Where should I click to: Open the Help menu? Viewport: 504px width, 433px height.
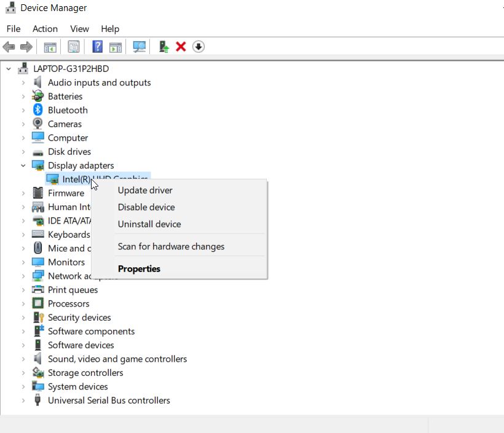(x=110, y=29)
